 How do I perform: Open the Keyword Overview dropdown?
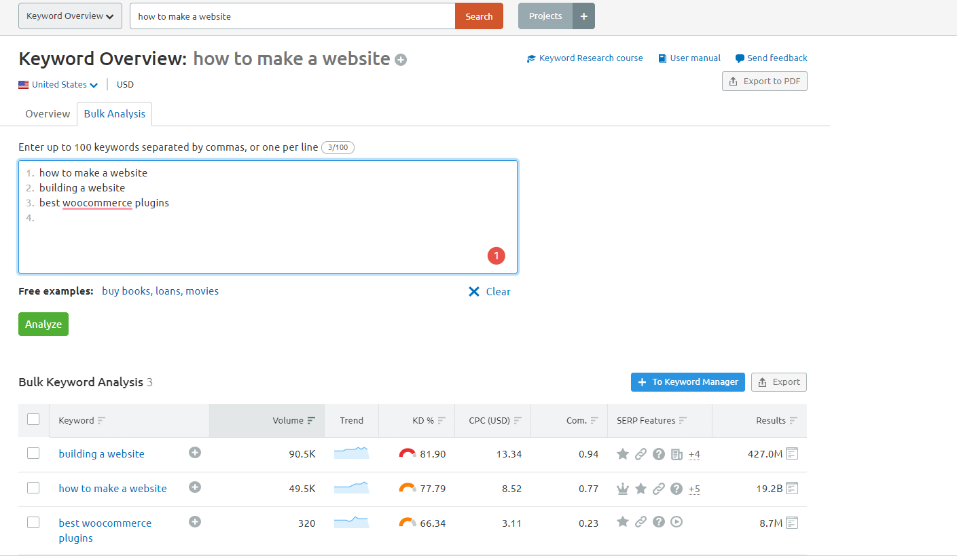click(x=70, y=16)
